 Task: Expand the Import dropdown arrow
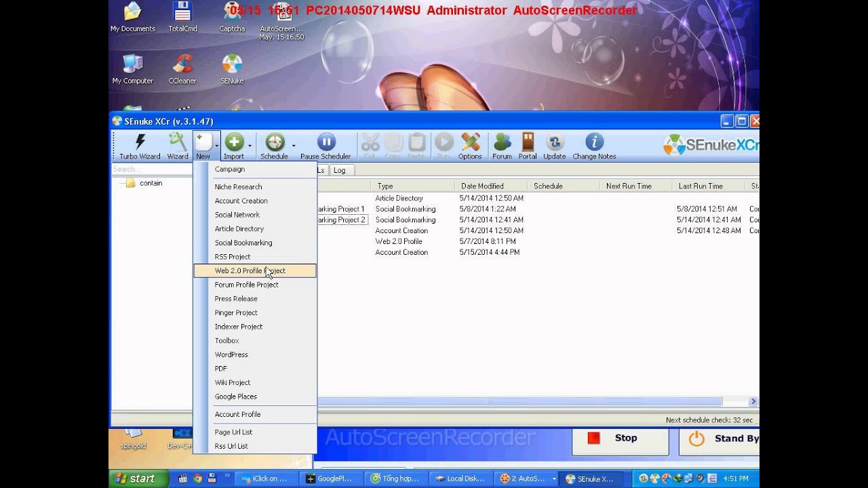250,145
